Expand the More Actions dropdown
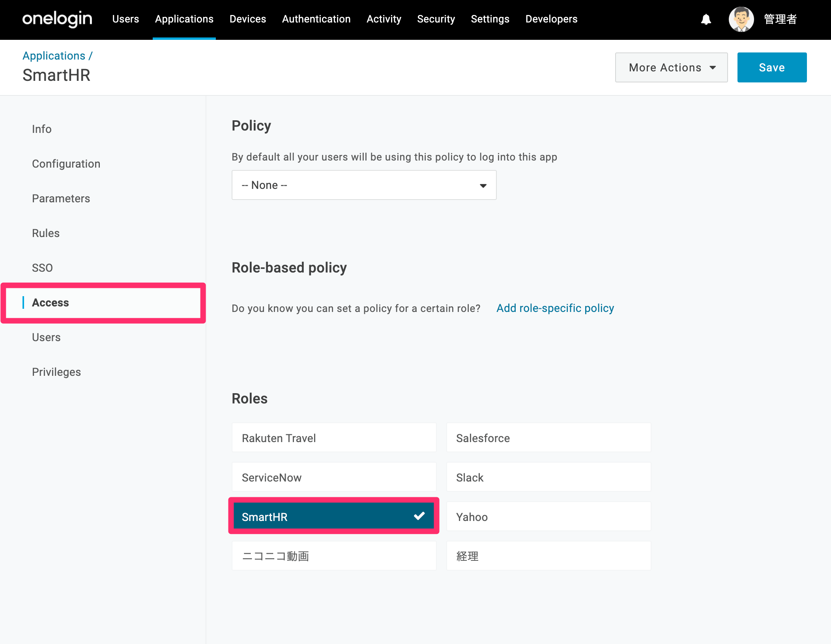The width and height of the screenshot is (831, 644). point(671,67)
